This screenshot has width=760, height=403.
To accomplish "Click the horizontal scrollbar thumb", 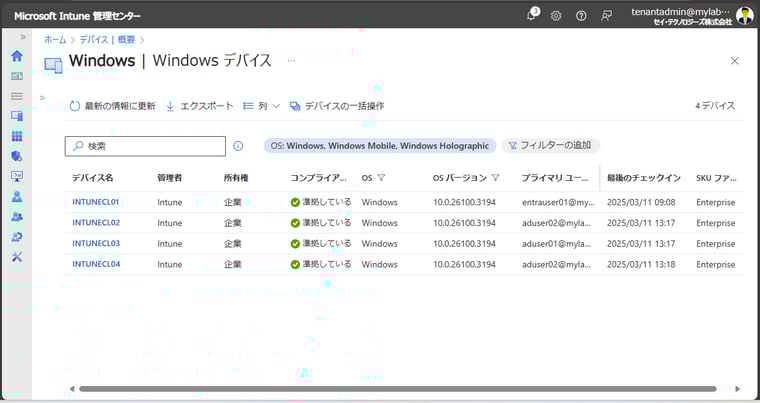I will (x=397, y=388).
